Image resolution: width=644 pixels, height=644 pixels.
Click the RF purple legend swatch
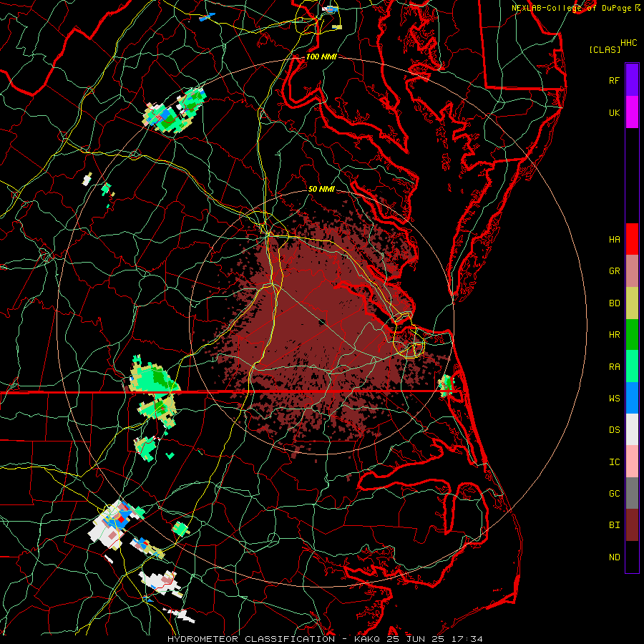point(632,80)
